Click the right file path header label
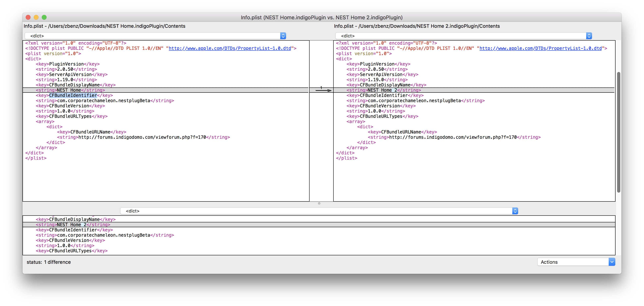This screenshot has height=306, width=644. [417, 26]
